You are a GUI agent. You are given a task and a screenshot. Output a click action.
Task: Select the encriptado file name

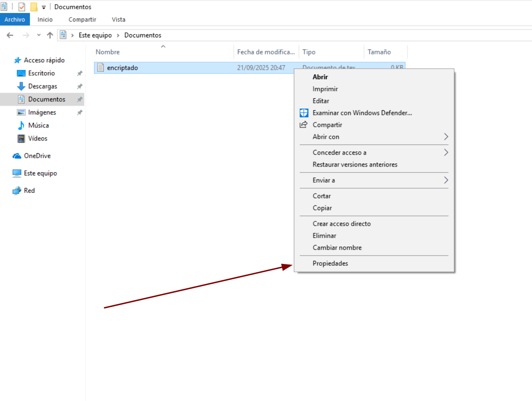click(x=123, y=68)
